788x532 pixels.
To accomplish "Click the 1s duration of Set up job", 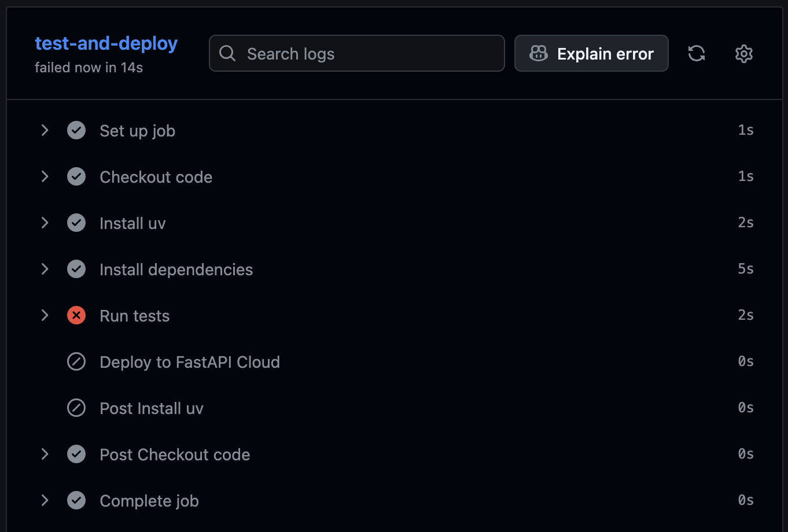I will tap(746, 130).
